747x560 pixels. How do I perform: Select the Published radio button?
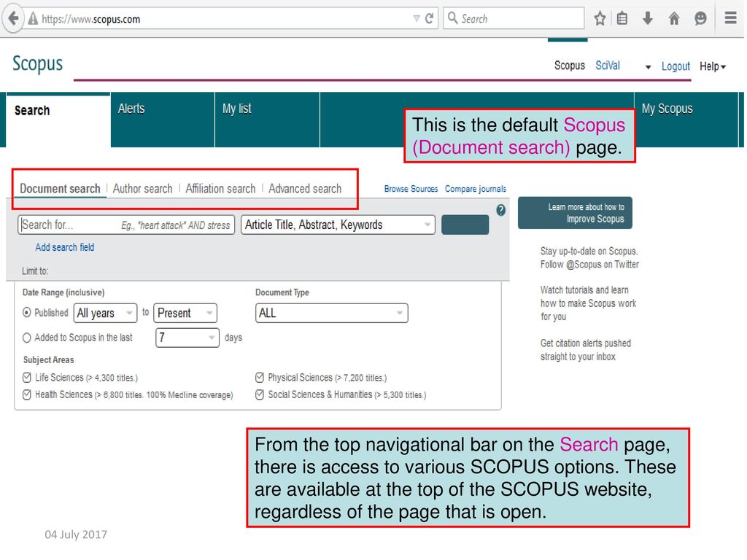coord(27,312)
